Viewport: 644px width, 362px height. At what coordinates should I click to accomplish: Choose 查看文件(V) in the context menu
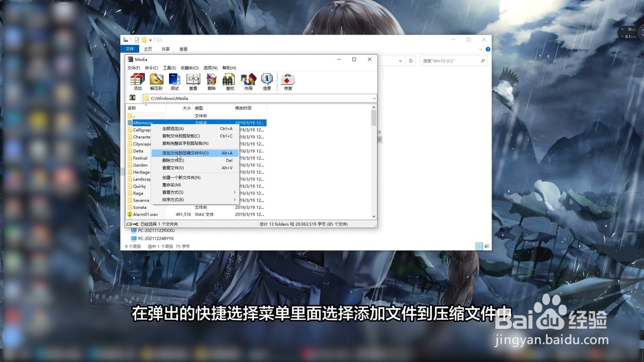195,168
